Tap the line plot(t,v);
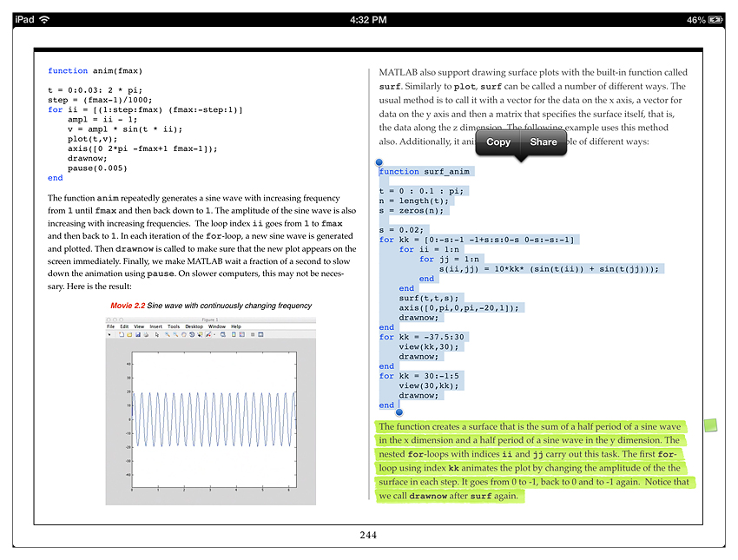The width and height of the screenshot is (738, 560). (x=92, y=139)
